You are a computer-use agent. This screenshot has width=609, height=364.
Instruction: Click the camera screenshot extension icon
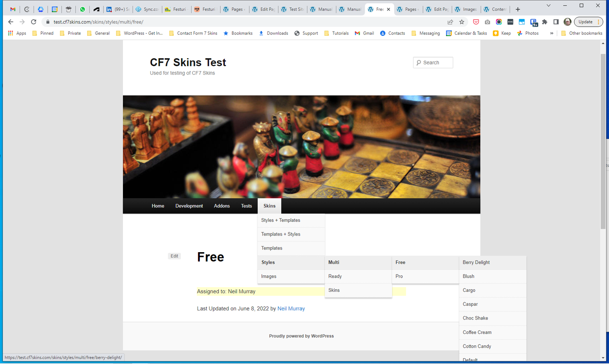pos(487,22)
